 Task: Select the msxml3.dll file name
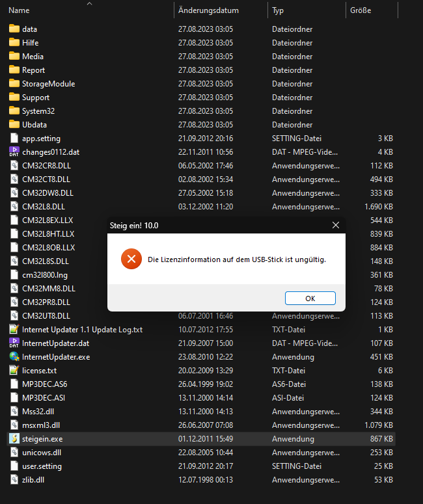41,425
